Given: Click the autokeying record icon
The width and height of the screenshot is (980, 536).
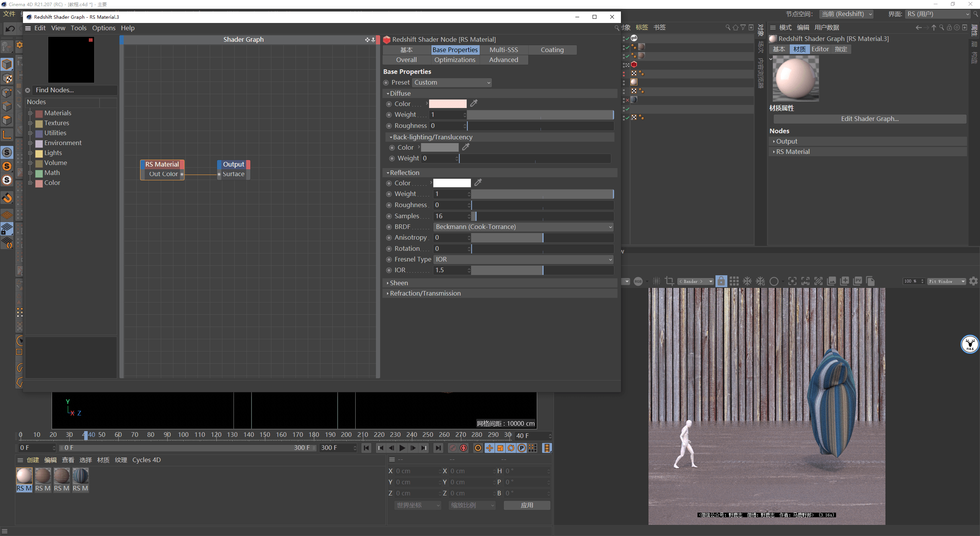Looking at the screenshot, I should (x=464, y=448).
